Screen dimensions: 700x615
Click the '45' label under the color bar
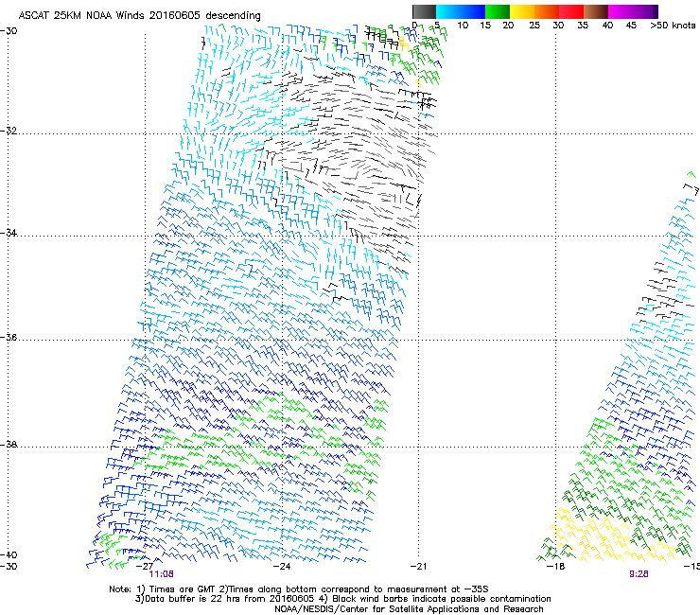pos(631,26)
